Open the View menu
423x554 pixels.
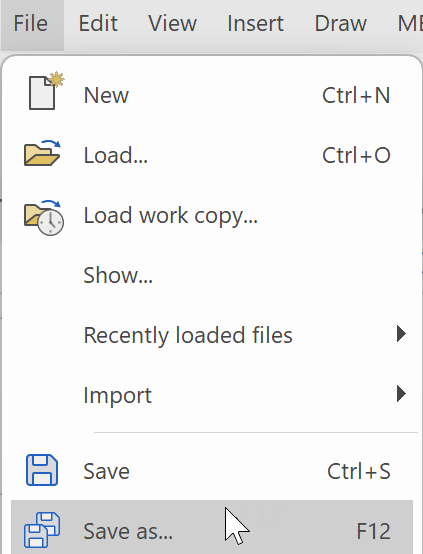pyautogui.click(x=172, y=24)
